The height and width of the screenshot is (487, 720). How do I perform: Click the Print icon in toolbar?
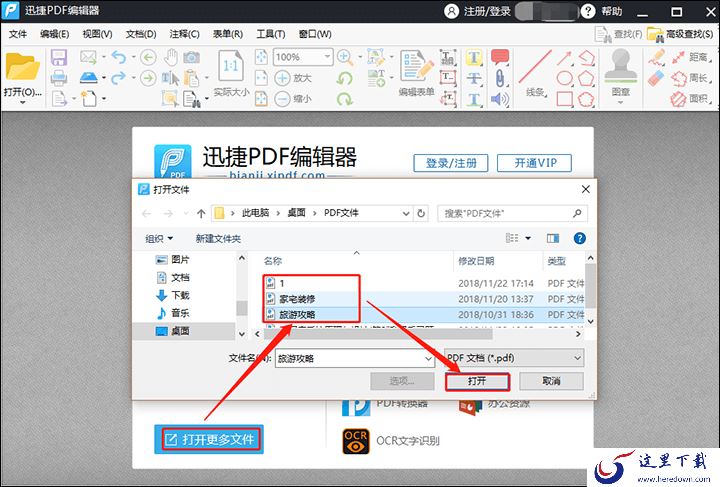click(59, 78)
